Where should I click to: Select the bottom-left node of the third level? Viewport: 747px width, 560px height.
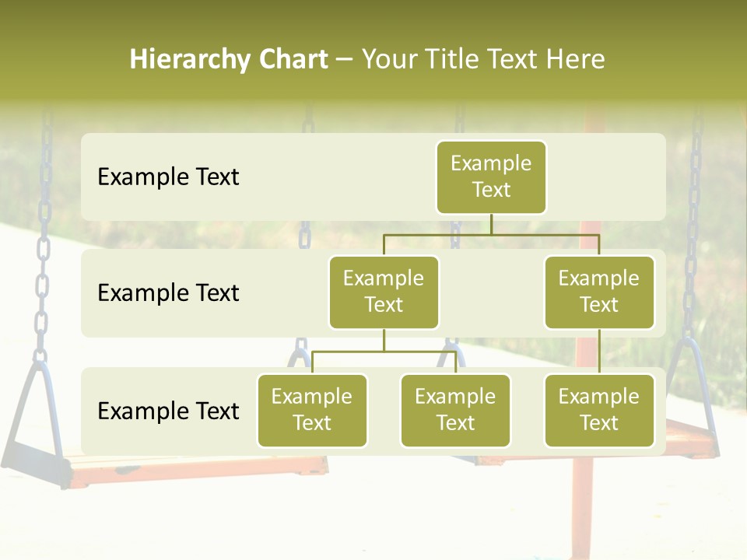point(312,411)
